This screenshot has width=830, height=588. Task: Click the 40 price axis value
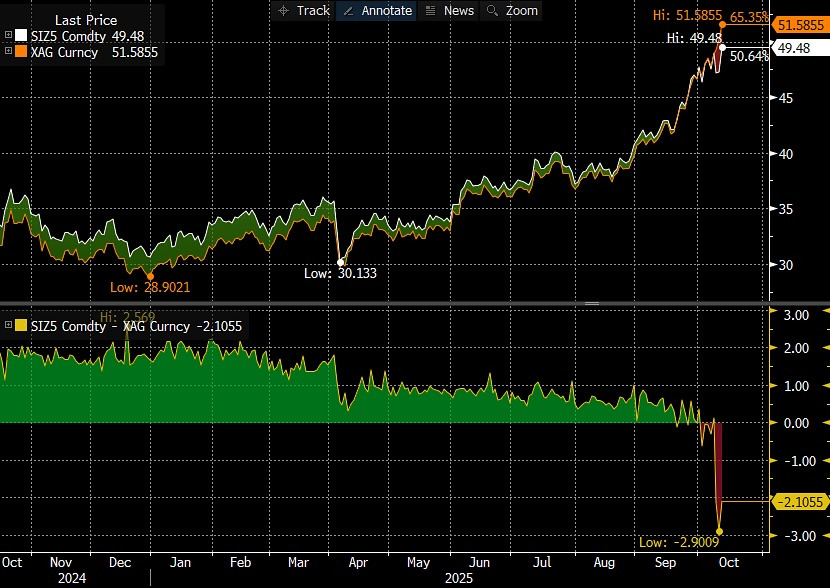click(x=786, y=154)
